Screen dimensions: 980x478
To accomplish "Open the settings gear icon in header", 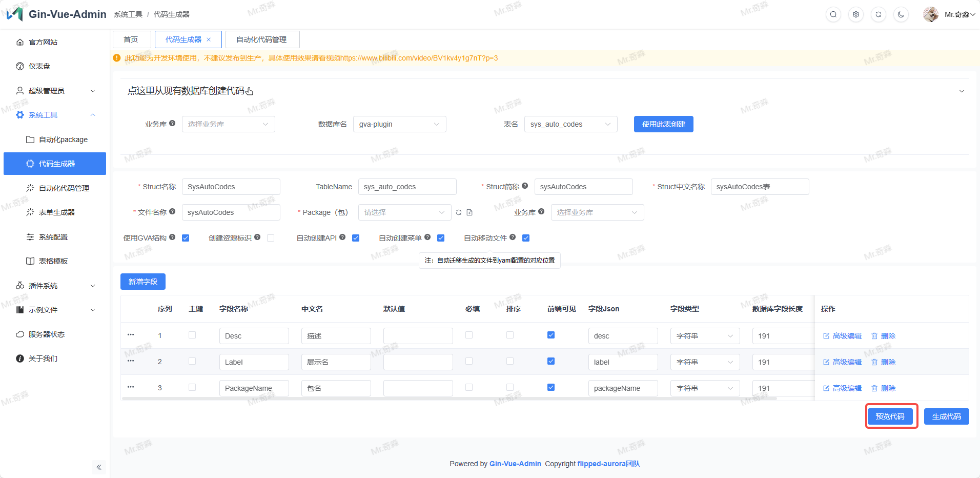I will [x=856, y=14].
